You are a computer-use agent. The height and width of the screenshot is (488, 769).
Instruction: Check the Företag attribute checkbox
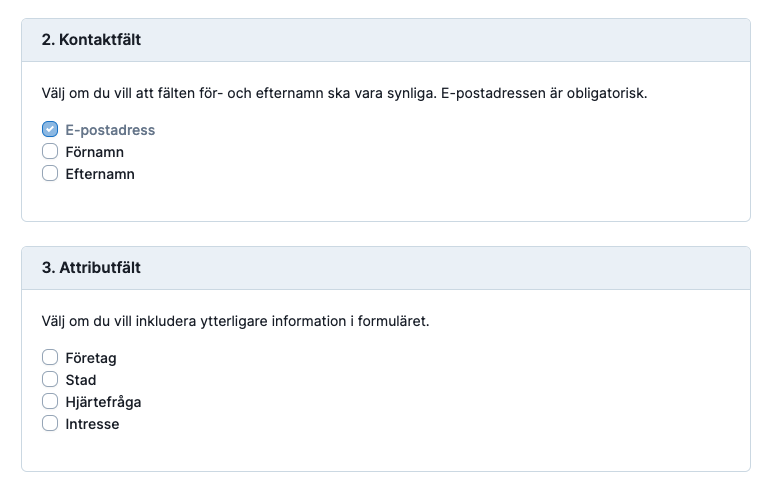(50, 358)
